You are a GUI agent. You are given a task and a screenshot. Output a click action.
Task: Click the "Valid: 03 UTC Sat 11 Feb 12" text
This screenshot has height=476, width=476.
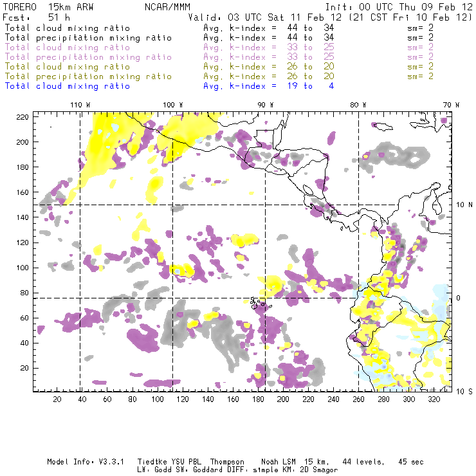[x=265, y=17]
